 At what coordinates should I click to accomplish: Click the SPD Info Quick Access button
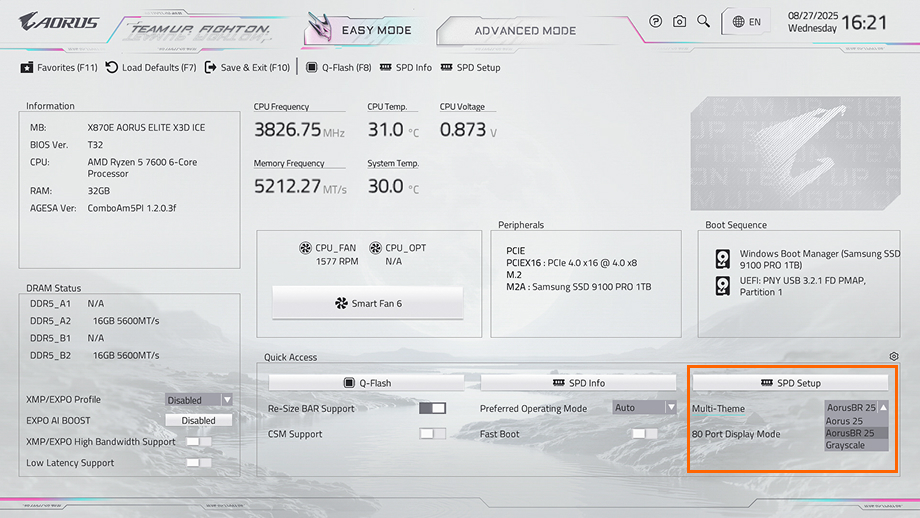click(579, 383)
